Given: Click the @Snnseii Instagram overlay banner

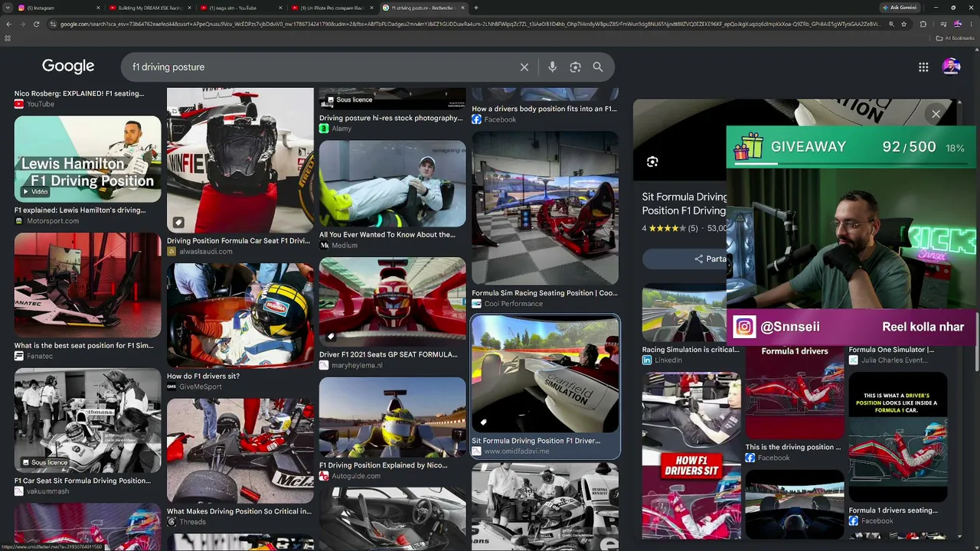Looking at the screenshot, I should [x=851, y=327].
